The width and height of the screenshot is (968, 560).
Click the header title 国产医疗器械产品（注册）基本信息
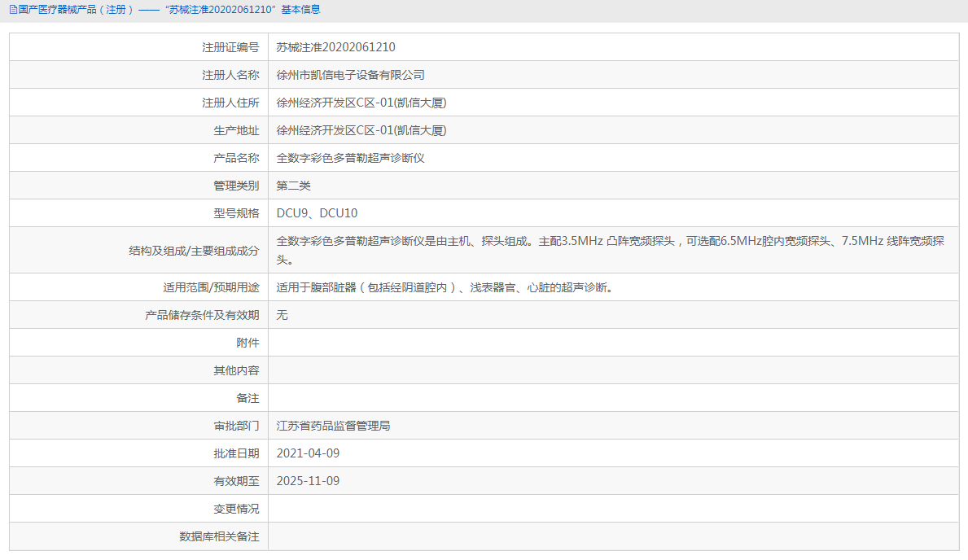point(169,10)
